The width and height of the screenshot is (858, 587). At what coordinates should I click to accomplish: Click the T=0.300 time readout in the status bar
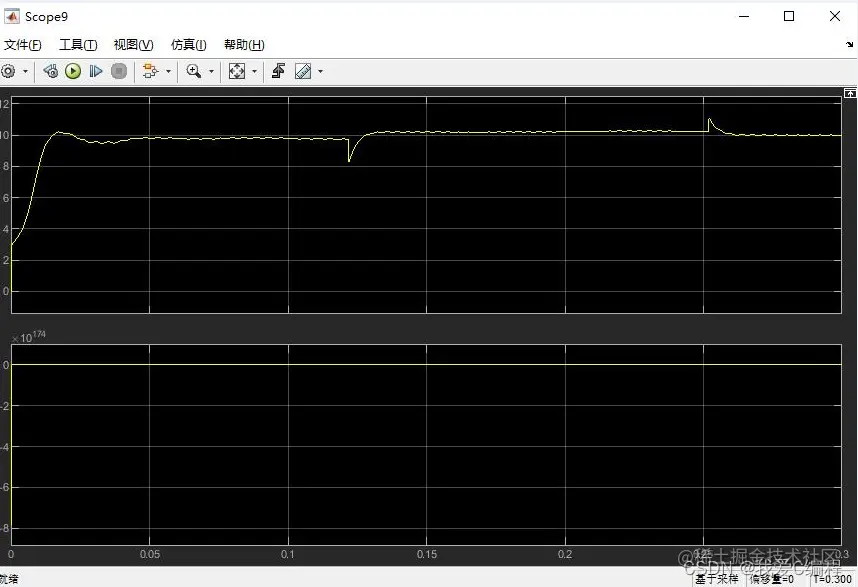click(x=832, y=579)
